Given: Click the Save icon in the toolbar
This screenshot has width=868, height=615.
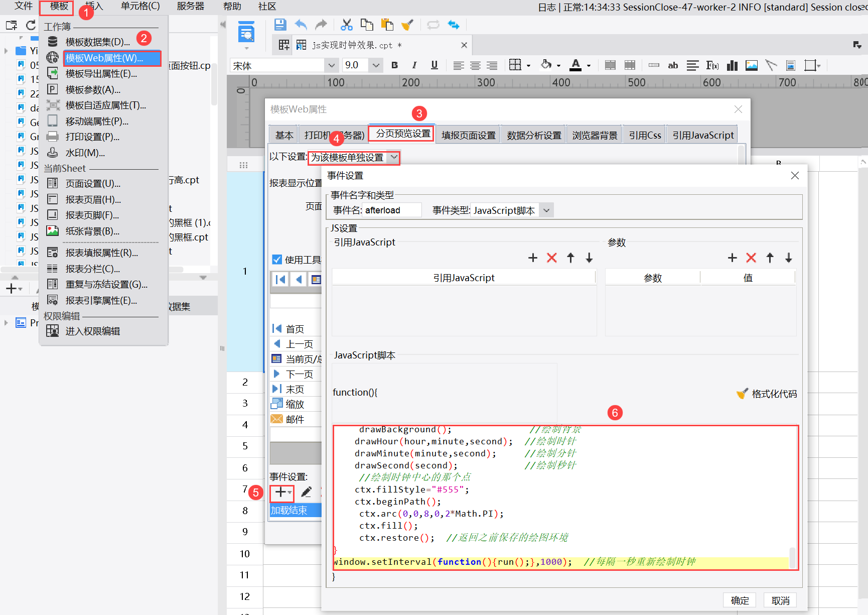Looking at the screenshot, I should tap(280, 25).
